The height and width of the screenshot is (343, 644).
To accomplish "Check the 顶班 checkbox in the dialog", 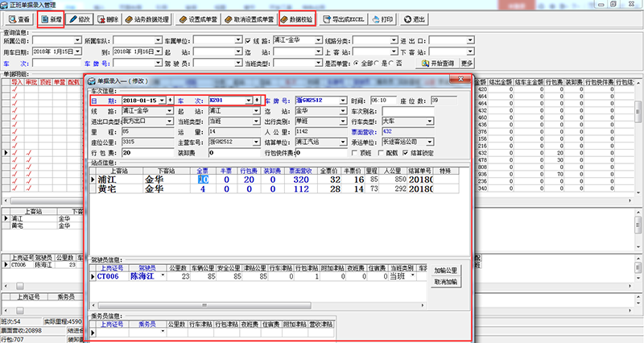I will pos(354,153).
